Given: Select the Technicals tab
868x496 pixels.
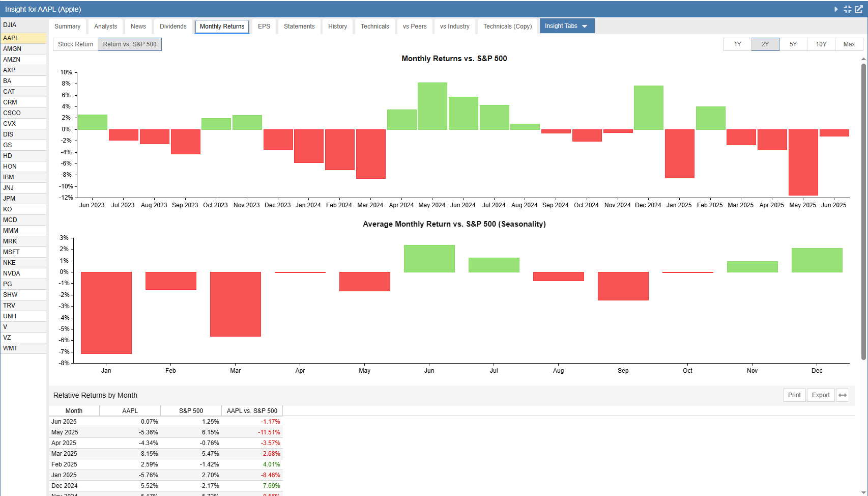Looking at the screenshot, I should pyautogui.click(x=375, y=26).
